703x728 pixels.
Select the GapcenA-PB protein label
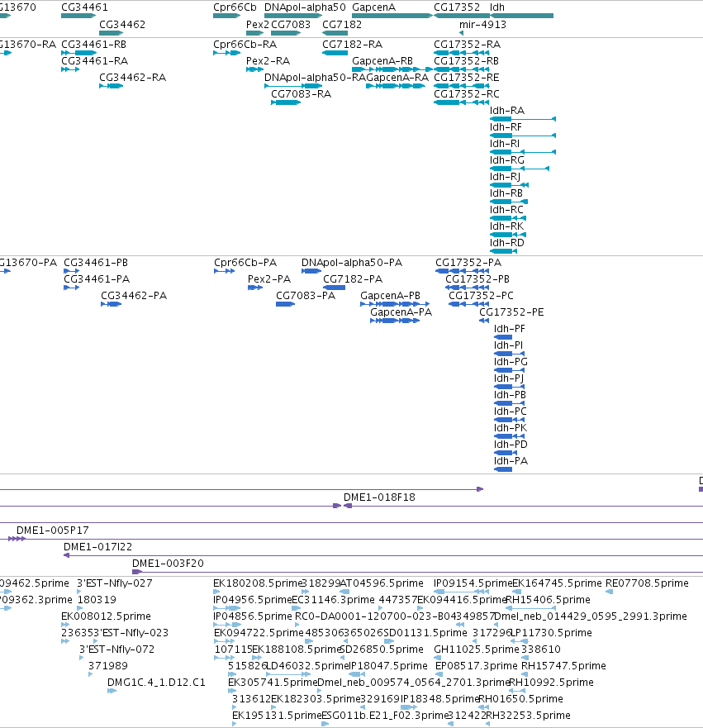pyautogui.click(x=390, y=295)
